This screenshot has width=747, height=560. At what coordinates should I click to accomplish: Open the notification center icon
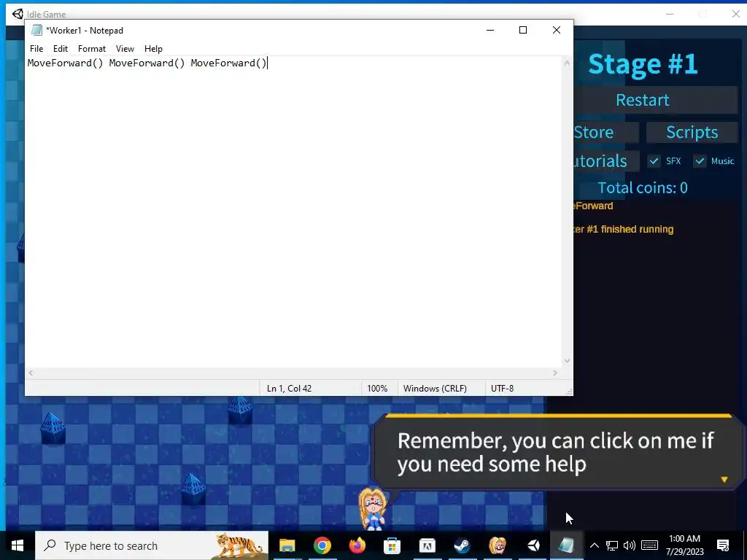[x=723, y=545]
